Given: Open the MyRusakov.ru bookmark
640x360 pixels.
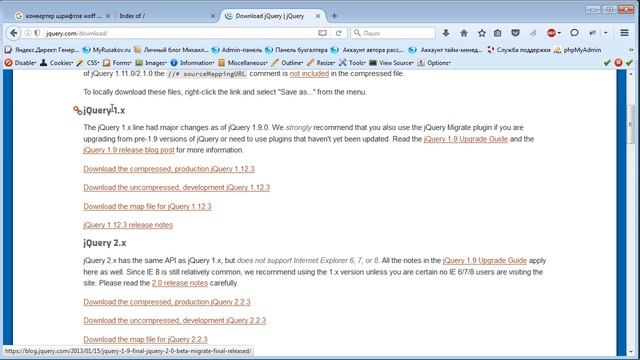Looking at the screenshot, I should (107, 50).
